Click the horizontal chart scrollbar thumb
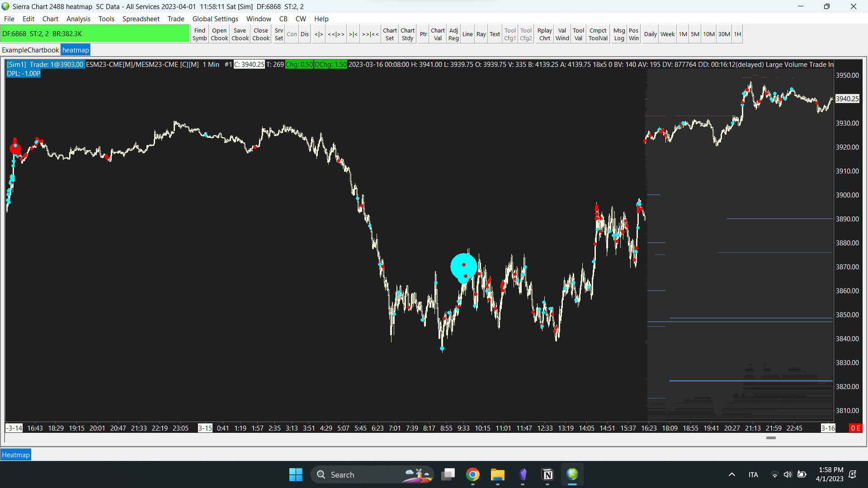 771,438
